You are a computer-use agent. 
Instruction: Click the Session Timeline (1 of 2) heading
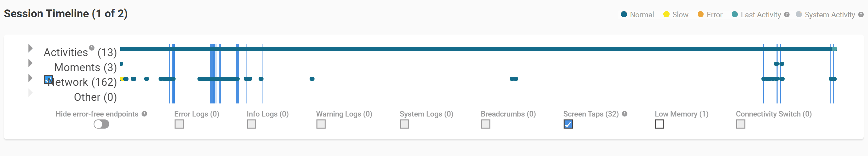click(x=66, y=14)
